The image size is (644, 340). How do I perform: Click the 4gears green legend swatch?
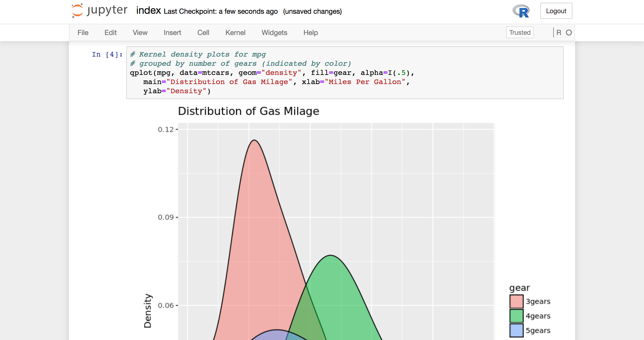coord(516,316)
